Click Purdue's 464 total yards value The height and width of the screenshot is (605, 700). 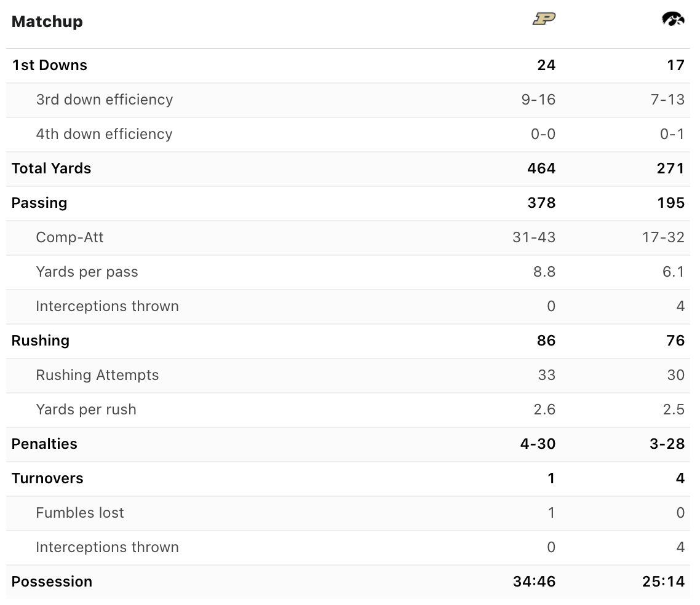[x=541, y=168]
